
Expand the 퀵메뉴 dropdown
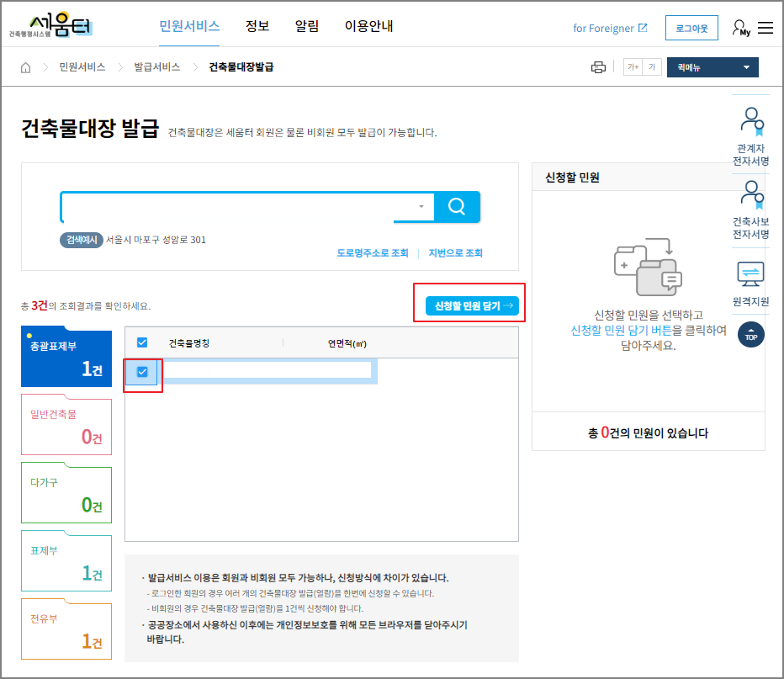pyautogui.click(x=712, y=66)
